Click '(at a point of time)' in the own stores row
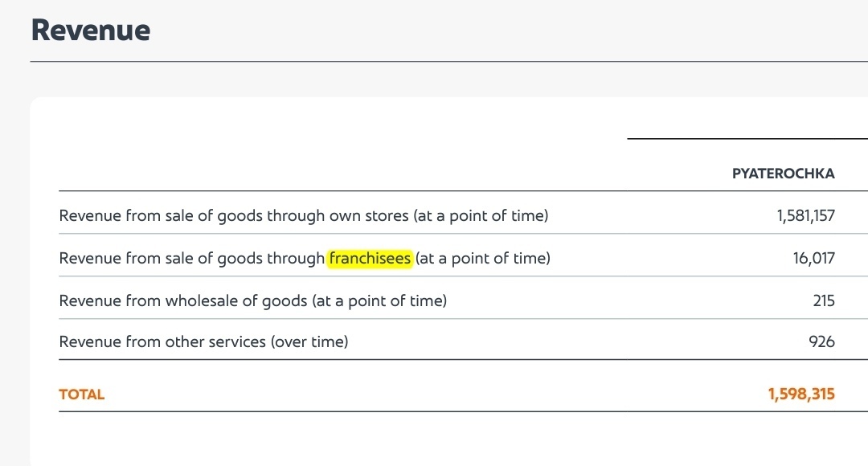The width and height of the screenshot is (868, 466). [482, 216]
